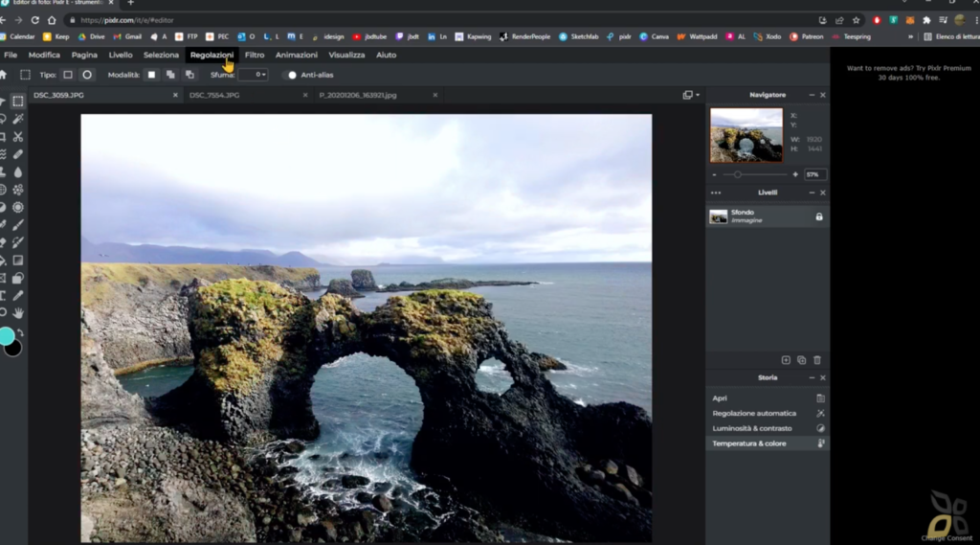Viewport: 980px width, 545px height.
Task: Select the Sponge/Temper tool
Action: (x=18, y=207)
